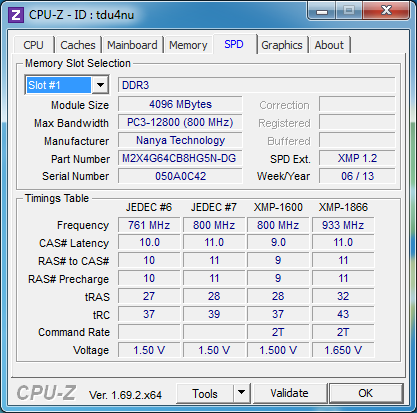Select tRAS value 32

pyautogui.click(x=343, y=296)
